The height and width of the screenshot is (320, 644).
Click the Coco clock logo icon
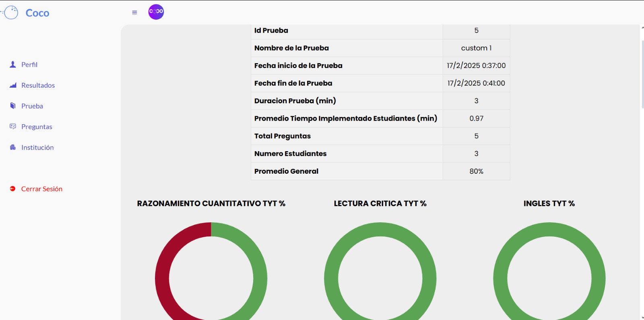(x=11, y=12)
